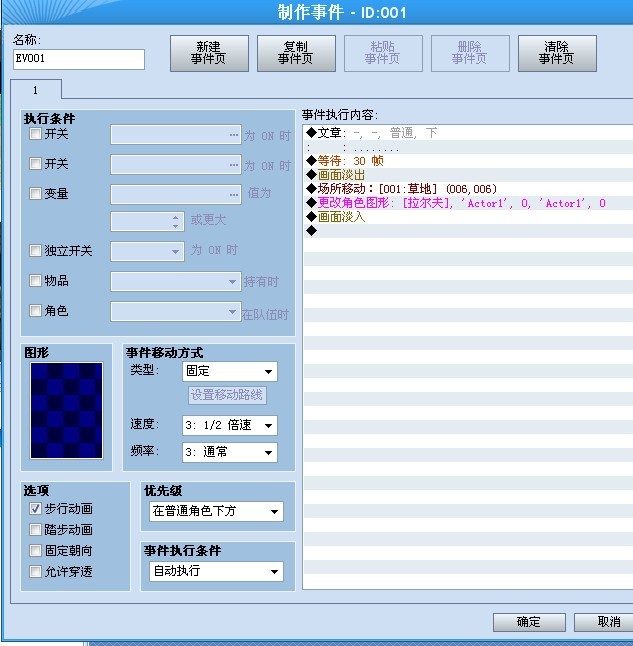Open the 频率 dropdown showing 通常
633x646 pixels.
click(230, 452)
